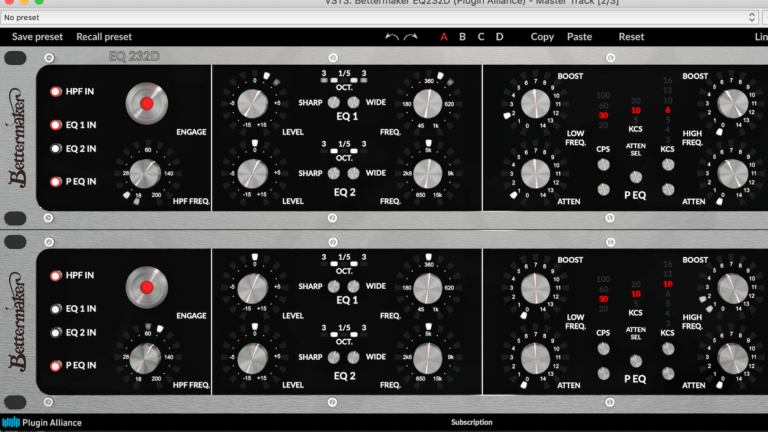Open the No preset dropdown
The height and width of the screenshot is (432, 768).
coord(380,18)
